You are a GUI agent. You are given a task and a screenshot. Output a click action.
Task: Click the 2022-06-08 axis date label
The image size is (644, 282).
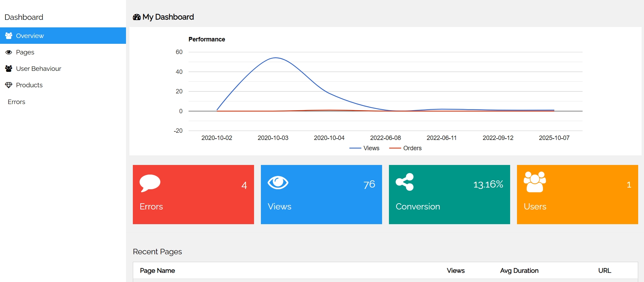pos(386,138)
